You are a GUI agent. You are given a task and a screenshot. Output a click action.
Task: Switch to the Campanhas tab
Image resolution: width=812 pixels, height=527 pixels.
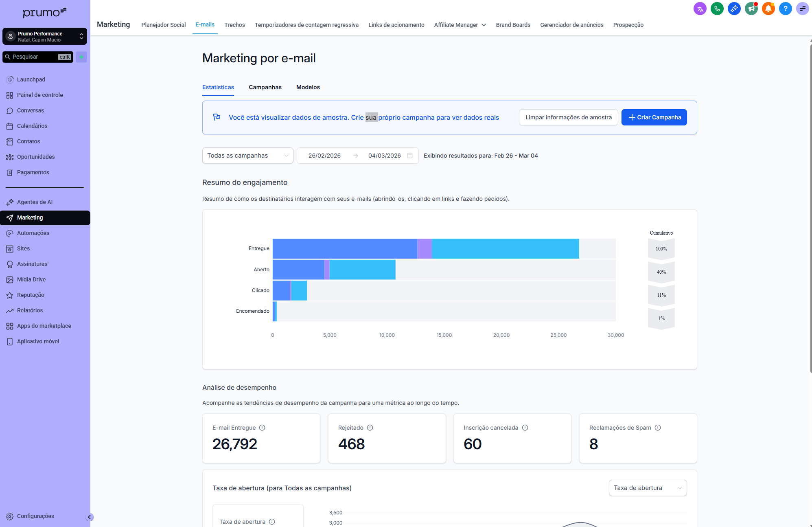265,87
